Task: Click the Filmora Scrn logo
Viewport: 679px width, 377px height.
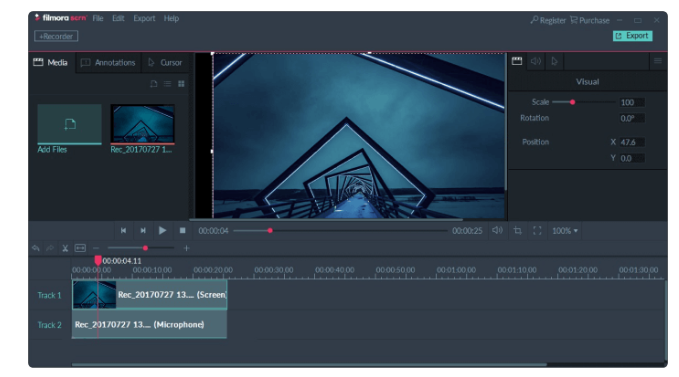Action: click(x=61, y=18)
